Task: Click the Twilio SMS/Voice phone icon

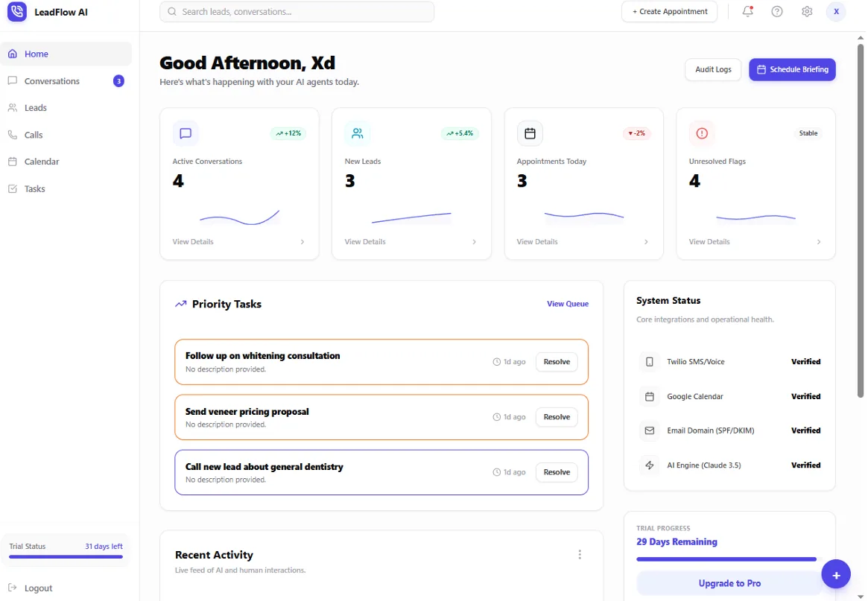Action: [650, 362]
